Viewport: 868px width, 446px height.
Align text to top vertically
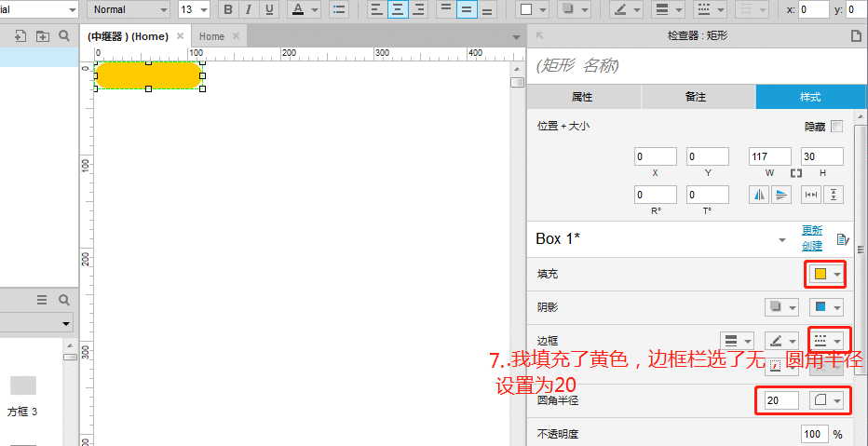pos(445,9)
